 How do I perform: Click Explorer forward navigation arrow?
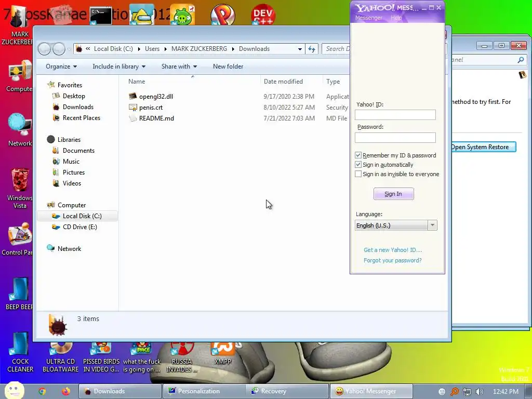pyautogui.click(x=59, y=49)
